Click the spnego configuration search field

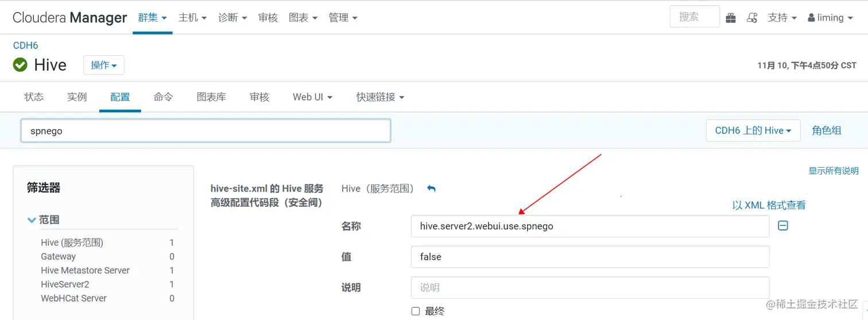click(x=206, y=130)
